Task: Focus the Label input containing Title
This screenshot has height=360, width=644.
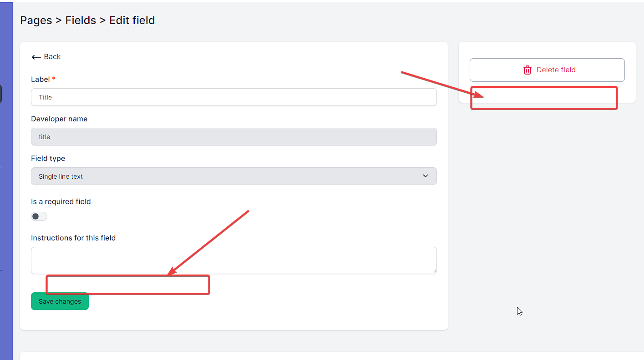Action: 234,97
